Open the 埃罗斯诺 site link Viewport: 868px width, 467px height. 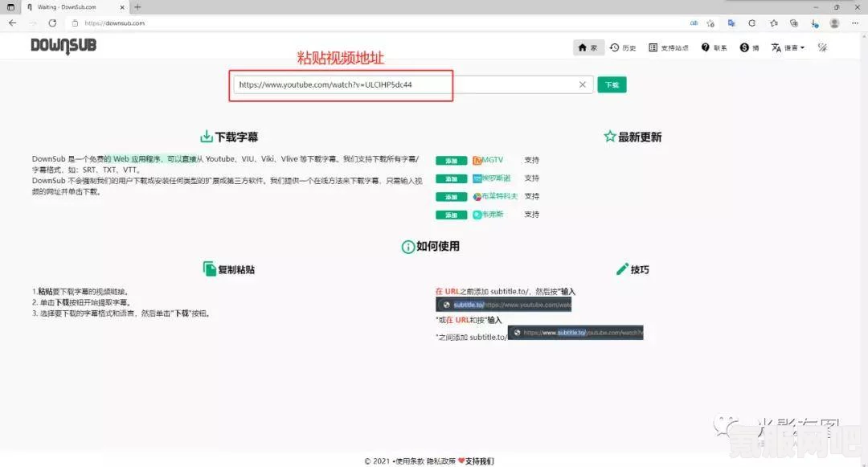tap(492, 178)
